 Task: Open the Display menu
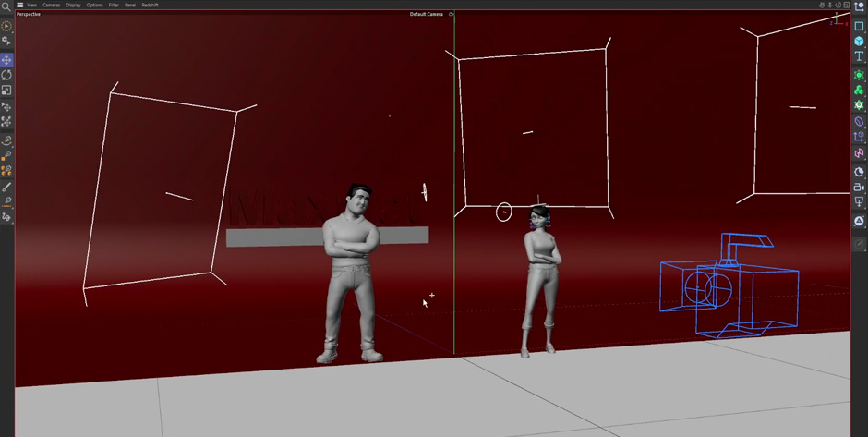tap(73, 5)
